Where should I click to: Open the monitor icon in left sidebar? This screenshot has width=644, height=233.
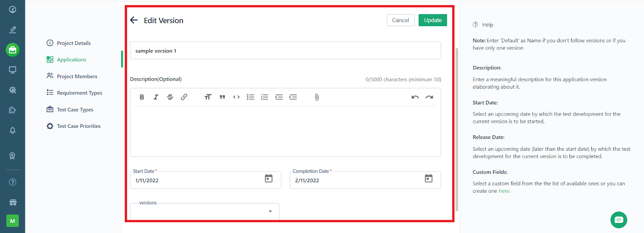click(12, 70)
